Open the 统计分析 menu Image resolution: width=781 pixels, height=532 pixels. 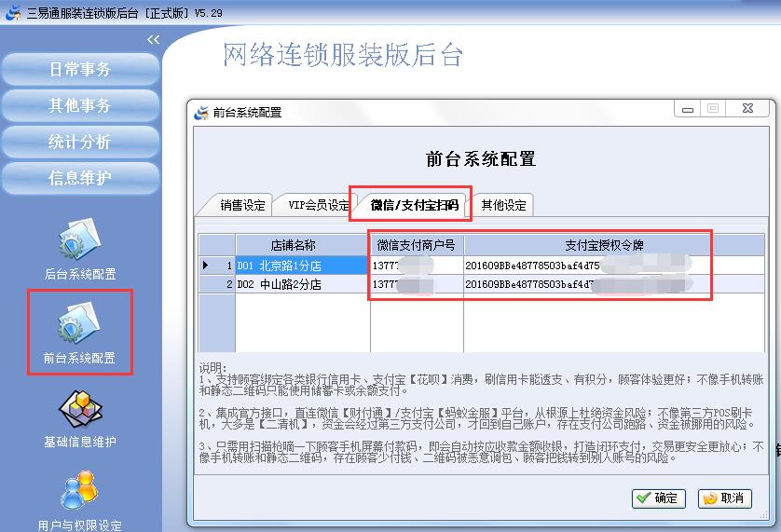pyautogui.click(x=80, y=142)
